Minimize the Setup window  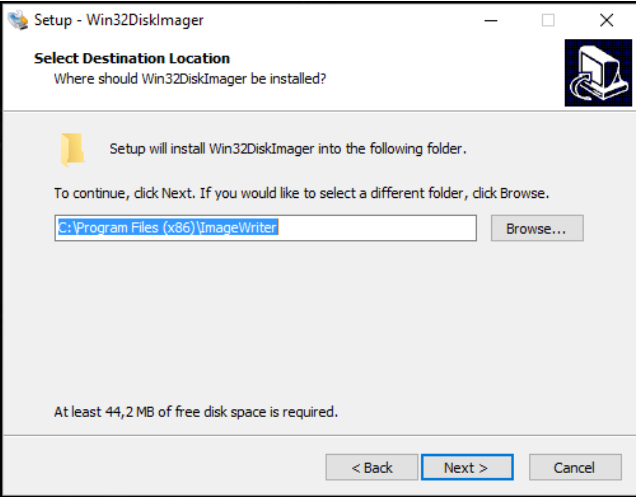pos(490,19)
